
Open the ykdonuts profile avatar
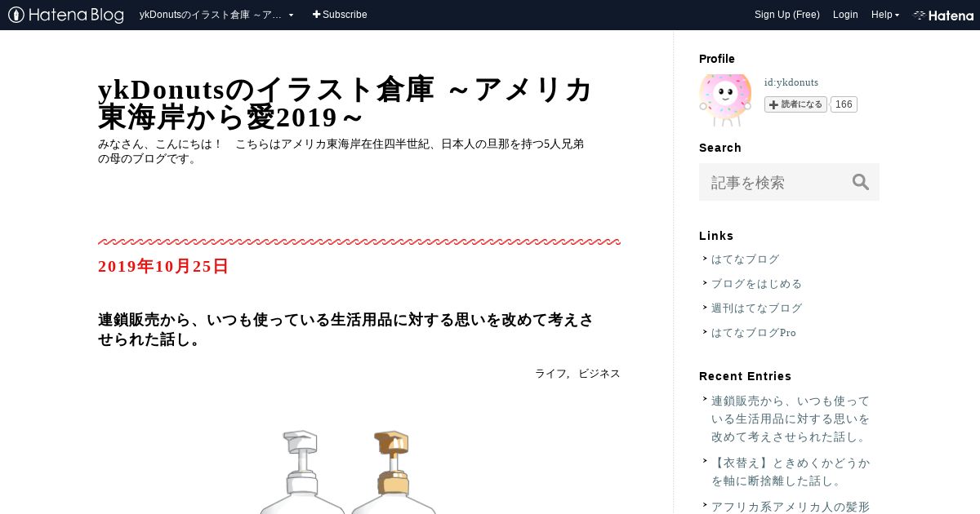click(x=725, y=100)
